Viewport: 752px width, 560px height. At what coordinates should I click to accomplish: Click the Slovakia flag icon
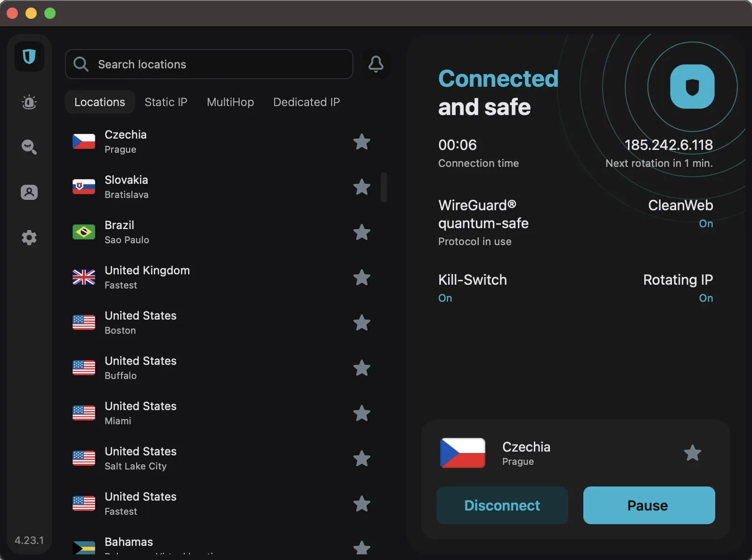click(x=84, y=187)
